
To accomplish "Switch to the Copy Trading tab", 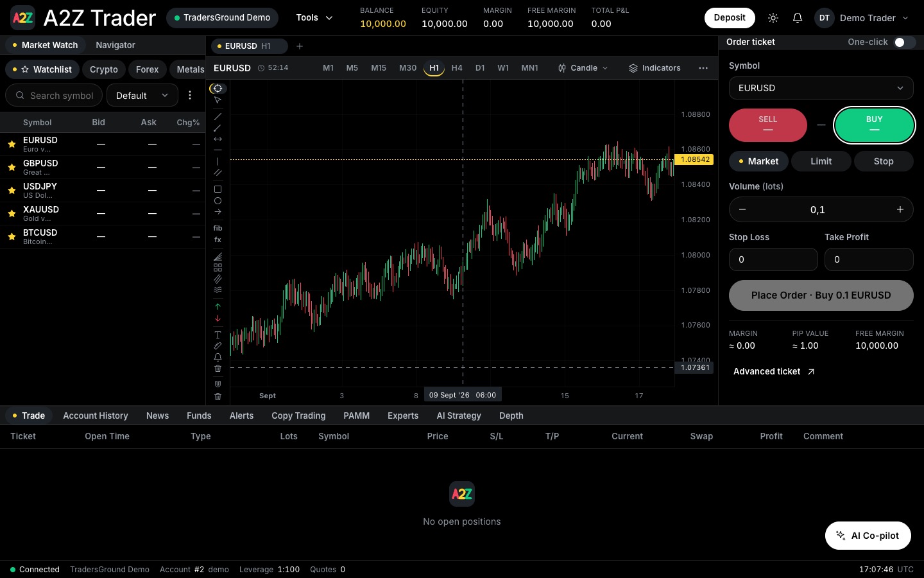I will click(x=298, y=416).
